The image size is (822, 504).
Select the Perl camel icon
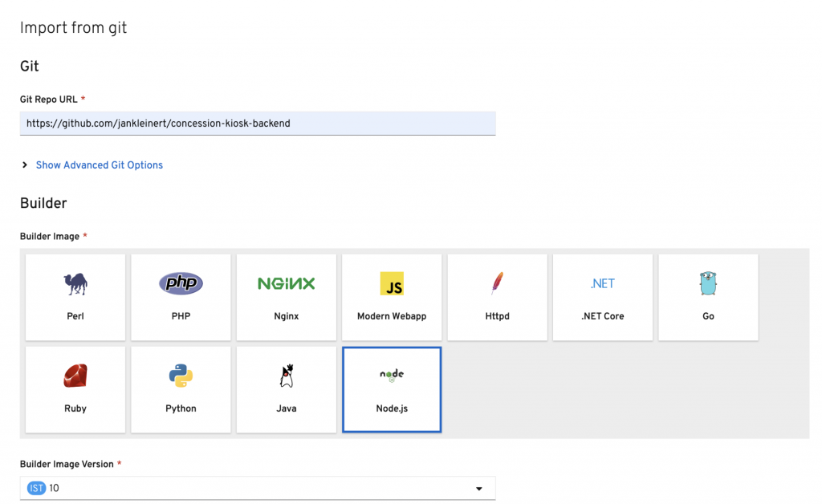[x=75, y=283]
